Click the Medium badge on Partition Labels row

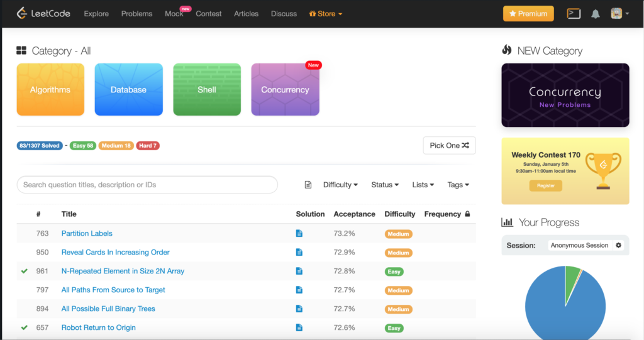point(398,234)
